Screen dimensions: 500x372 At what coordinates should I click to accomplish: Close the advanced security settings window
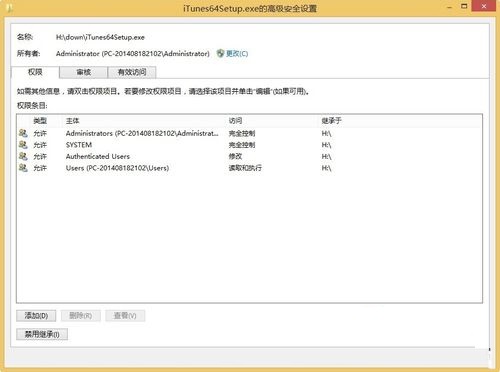(484, 6)
